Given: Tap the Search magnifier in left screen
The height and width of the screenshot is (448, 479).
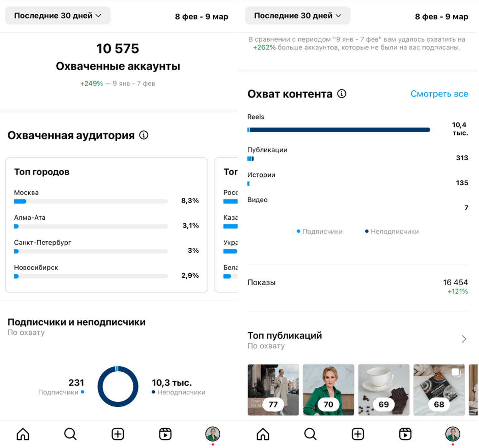Looking at the screenshot, I should point(70,434).
